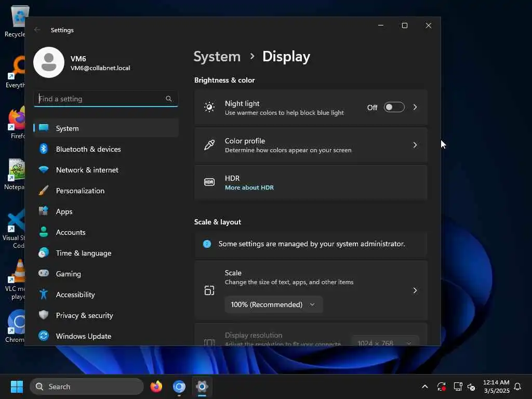This screenshot has height=399, width=532.
Task: Open Firefox from the taskbar
Action: point(156,387)
